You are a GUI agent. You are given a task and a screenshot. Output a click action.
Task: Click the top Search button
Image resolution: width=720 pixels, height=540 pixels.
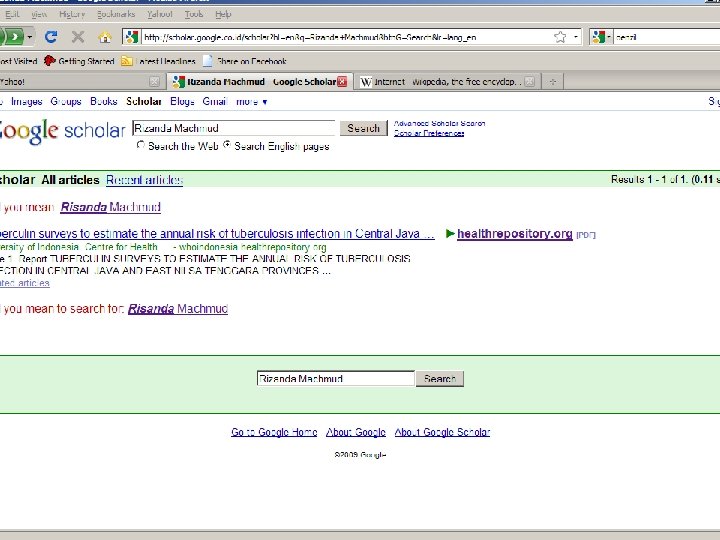364,128
